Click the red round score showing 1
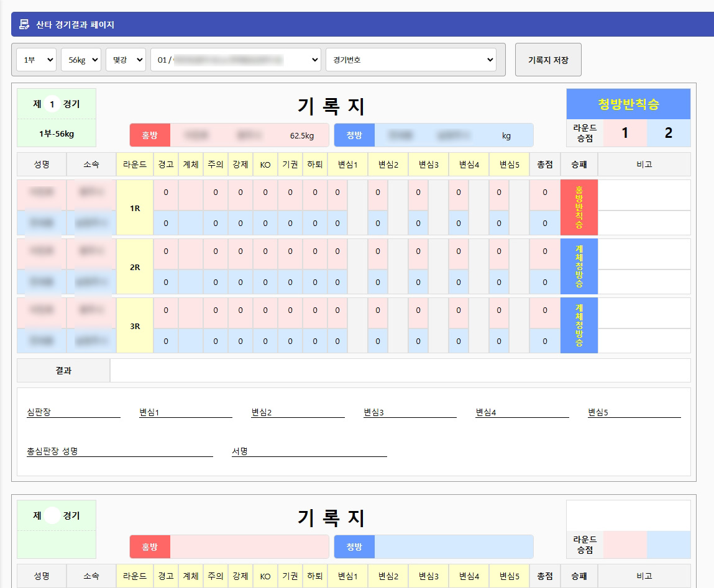This screenshot has height=588, width=714. [625, 133]
